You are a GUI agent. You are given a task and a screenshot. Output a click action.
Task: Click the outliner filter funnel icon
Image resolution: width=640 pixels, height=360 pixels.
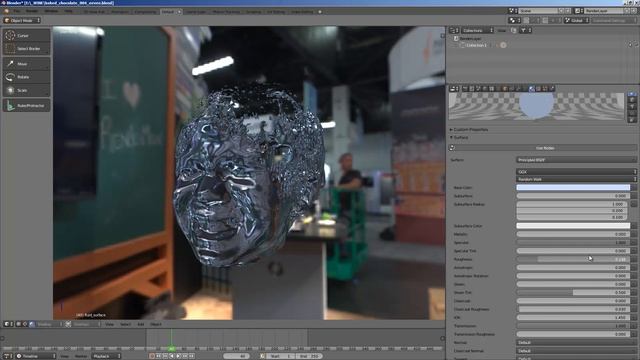(x=525, y=30)
